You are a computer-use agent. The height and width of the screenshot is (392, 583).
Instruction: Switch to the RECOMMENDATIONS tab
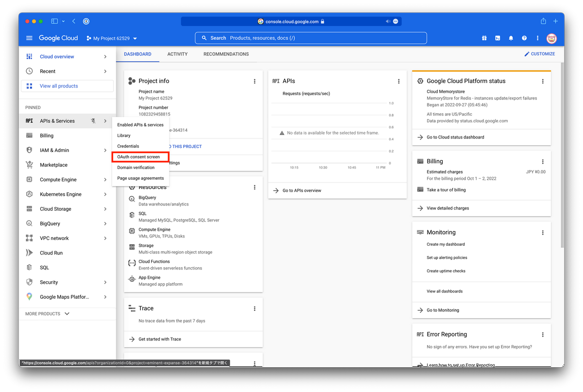226,54
